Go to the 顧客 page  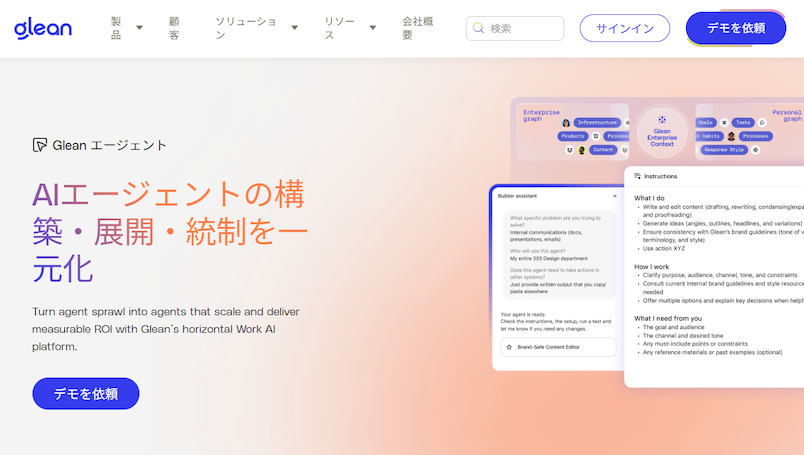point(174,28)
